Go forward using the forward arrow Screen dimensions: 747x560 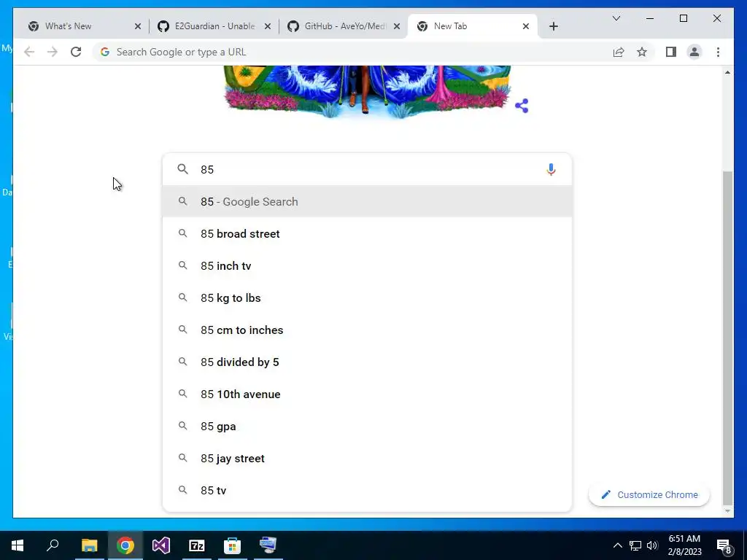pyautogui.click(x=53, y=52)
